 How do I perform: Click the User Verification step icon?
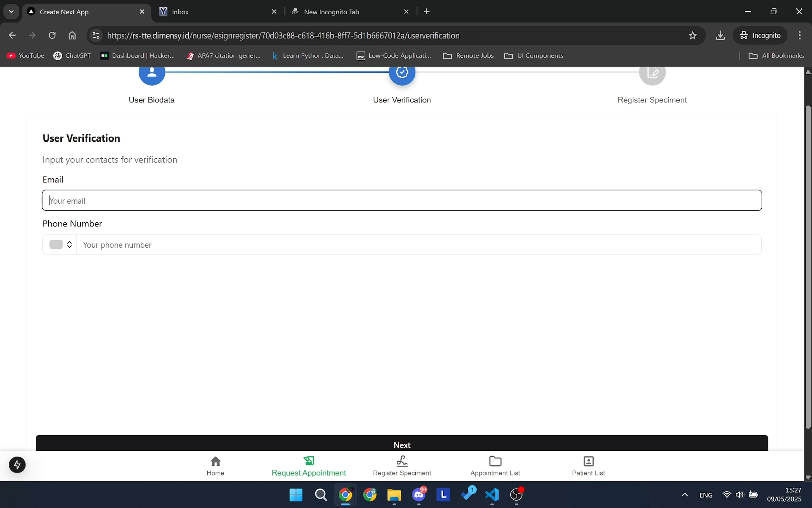[401, 73]
